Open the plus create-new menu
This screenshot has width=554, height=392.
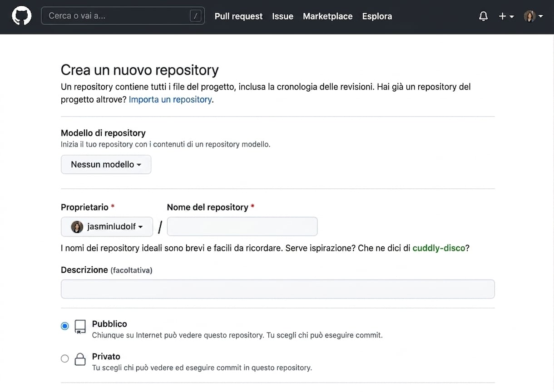(x=506, y=16)
